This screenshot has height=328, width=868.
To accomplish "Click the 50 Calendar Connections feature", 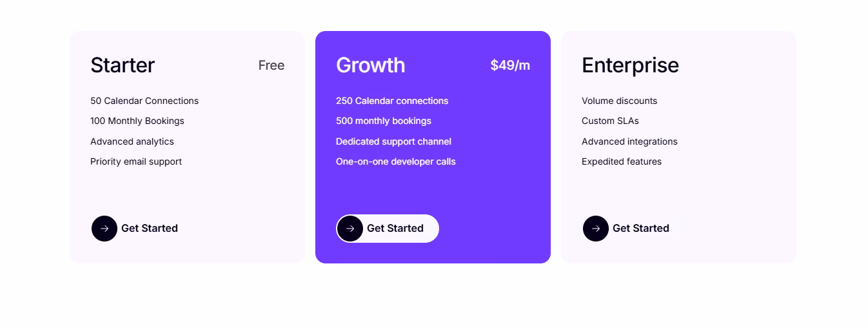I will (144, 101).
